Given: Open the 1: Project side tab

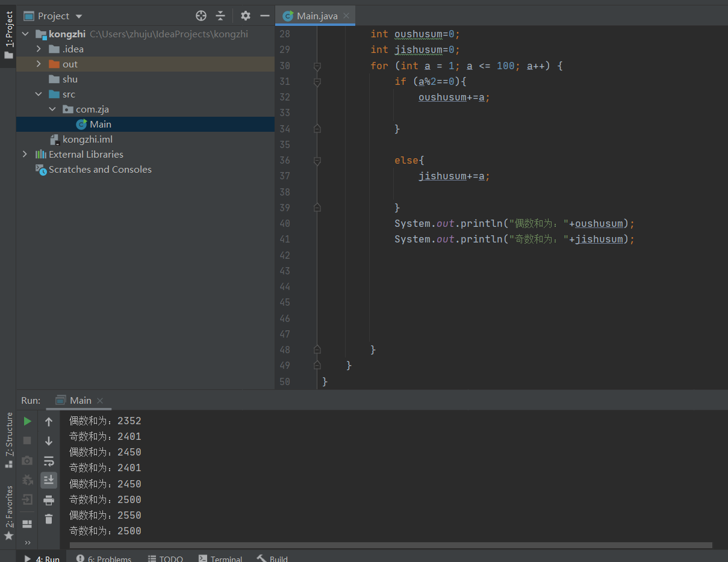Looking at the screenshot, I should [8, 35].
